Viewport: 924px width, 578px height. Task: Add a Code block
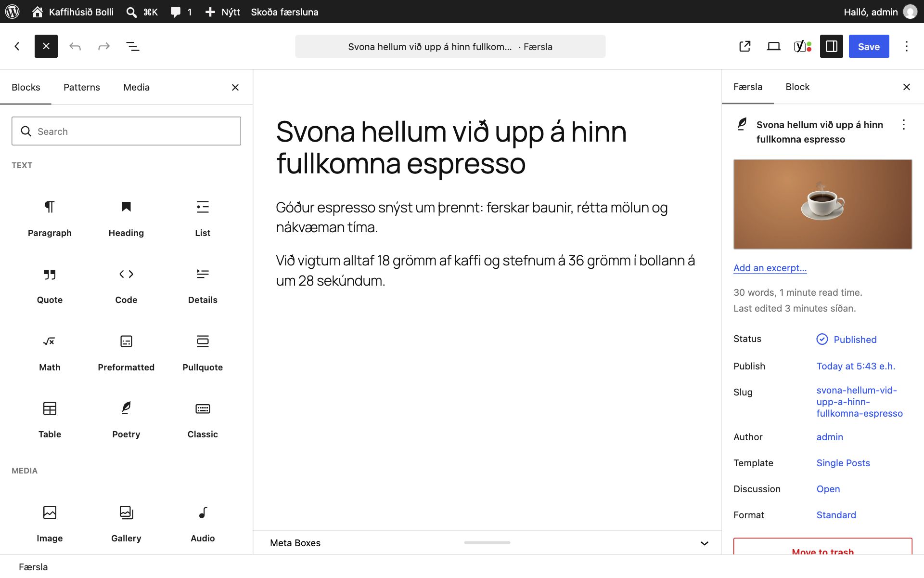click(126, 286)
